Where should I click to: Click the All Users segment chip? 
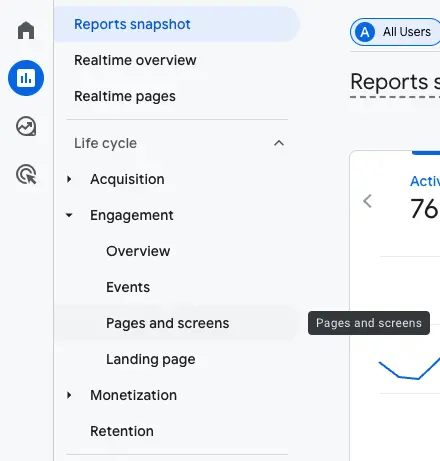point(395,32)
